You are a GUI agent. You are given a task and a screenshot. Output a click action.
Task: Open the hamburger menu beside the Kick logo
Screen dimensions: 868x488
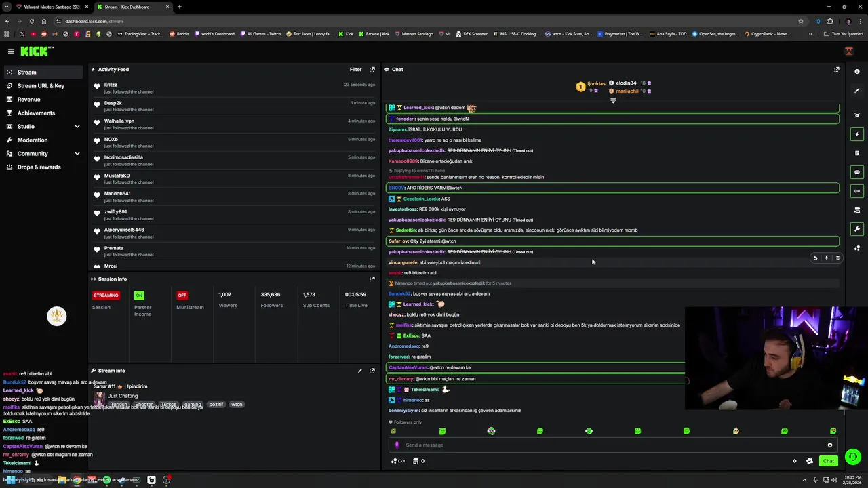click(x=11, y=51)
